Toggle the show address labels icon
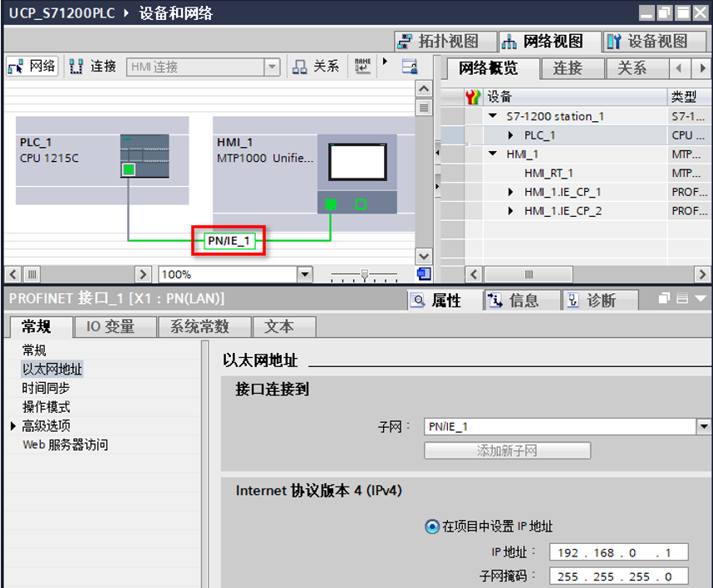Image resolution: width=713 pixels, height=588 pixels. [363, 66]
